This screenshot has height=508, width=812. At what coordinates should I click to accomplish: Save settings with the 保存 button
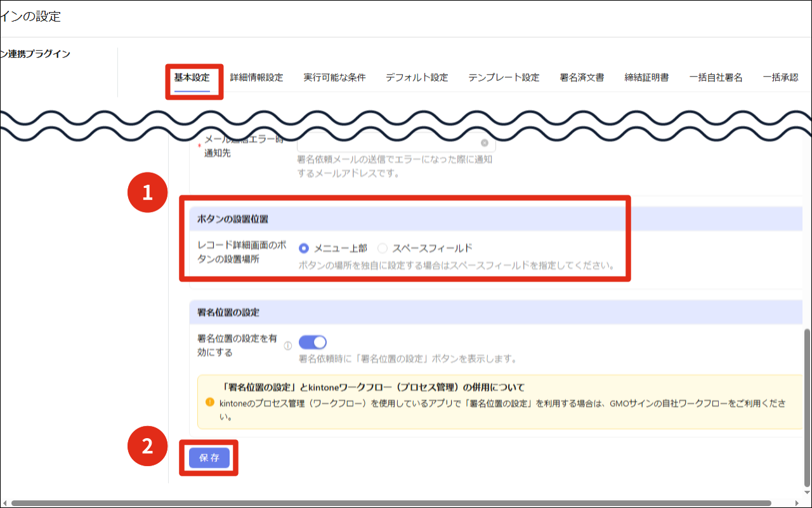click(209, 457)
